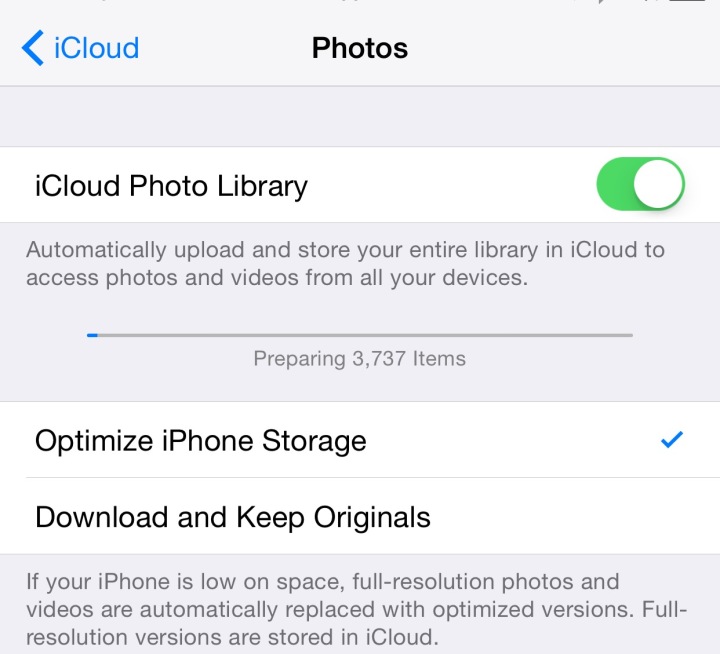Viewport: 720px width, 654px height.
Task: Tap the blue back chevron icon
Action: click(33, 48)
